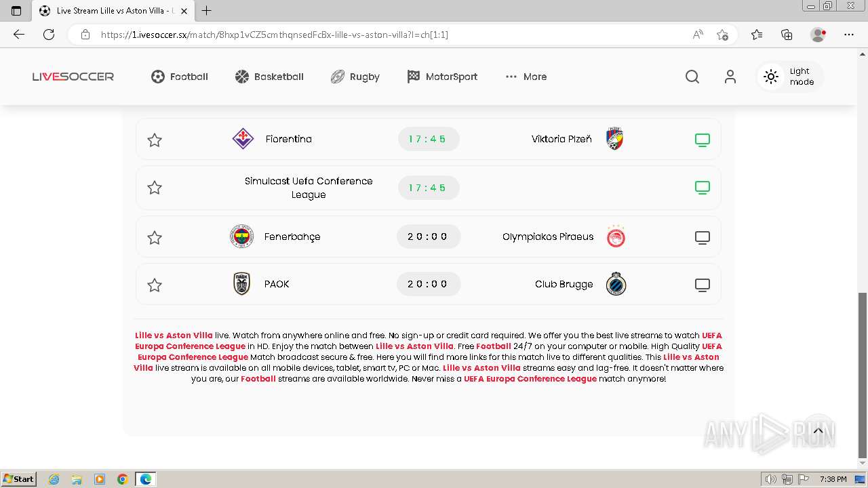Open a new browser tab

[207, 11]
